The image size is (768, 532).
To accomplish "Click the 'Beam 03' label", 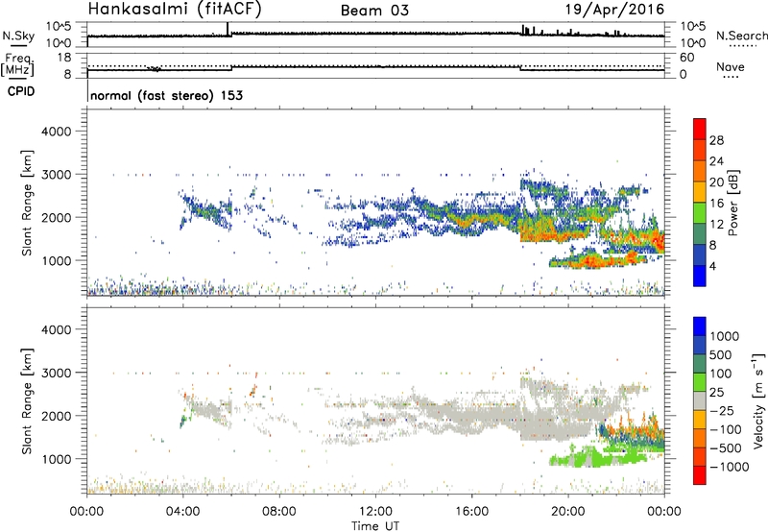I will click(x=374, y=11).
